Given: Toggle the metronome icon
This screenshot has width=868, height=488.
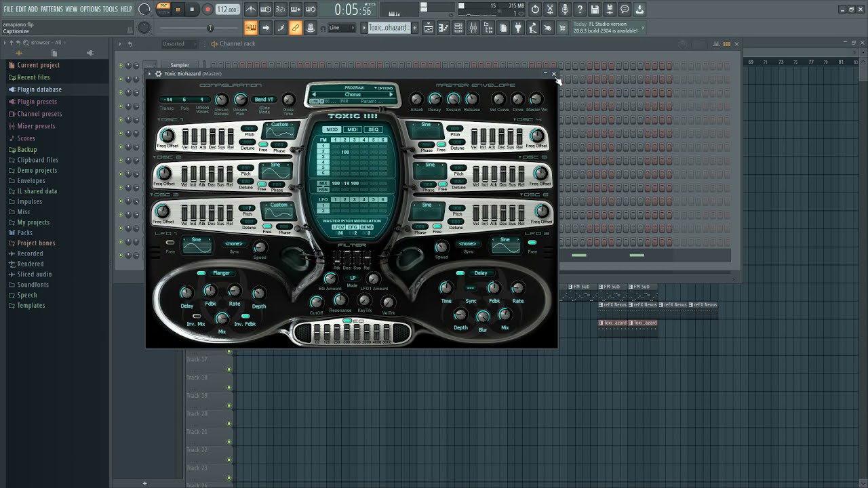Looking at the screenshot, I should pos(251,9).
